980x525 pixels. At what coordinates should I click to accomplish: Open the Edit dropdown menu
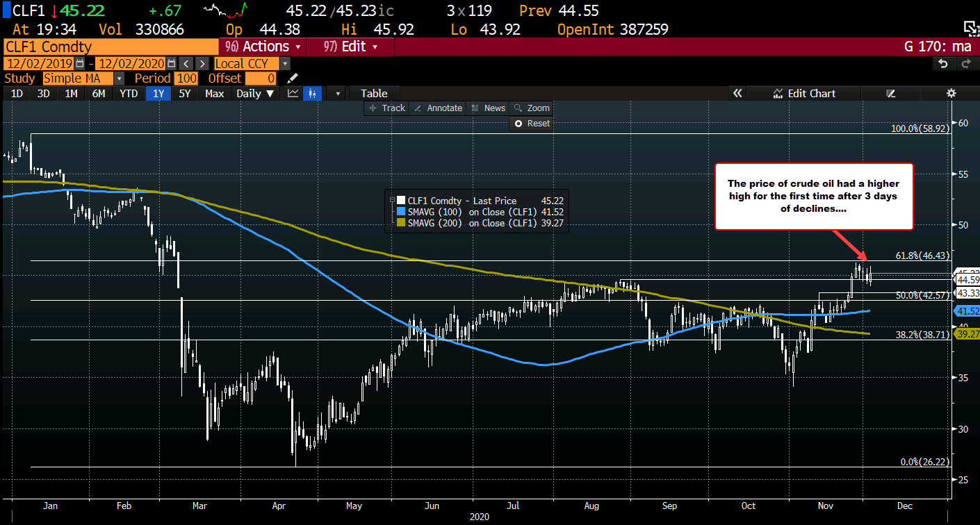click(352, 47)
